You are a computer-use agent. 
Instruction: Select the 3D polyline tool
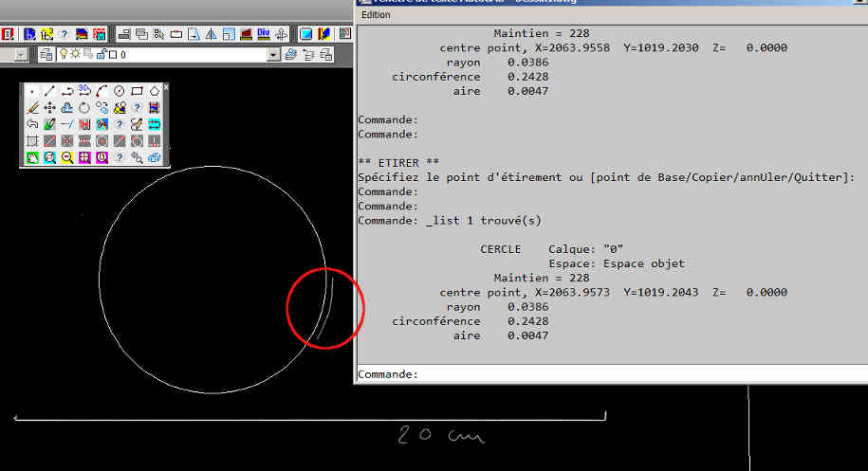coord(84,91)
